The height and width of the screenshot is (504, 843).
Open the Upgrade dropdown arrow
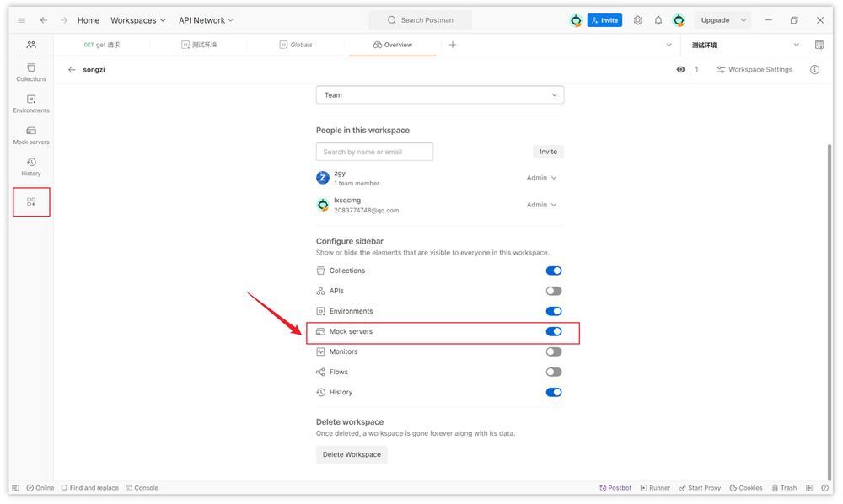[744, 20]
